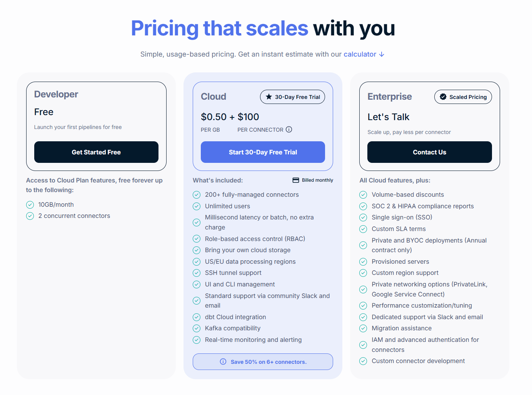Open the calculator link
532x395 pixels.
click(x=359, y=54)
